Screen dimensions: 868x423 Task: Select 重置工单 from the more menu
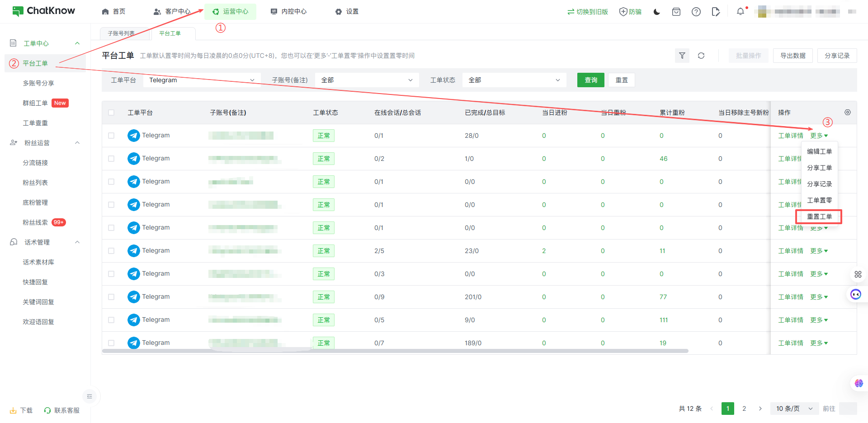point(819,216)
